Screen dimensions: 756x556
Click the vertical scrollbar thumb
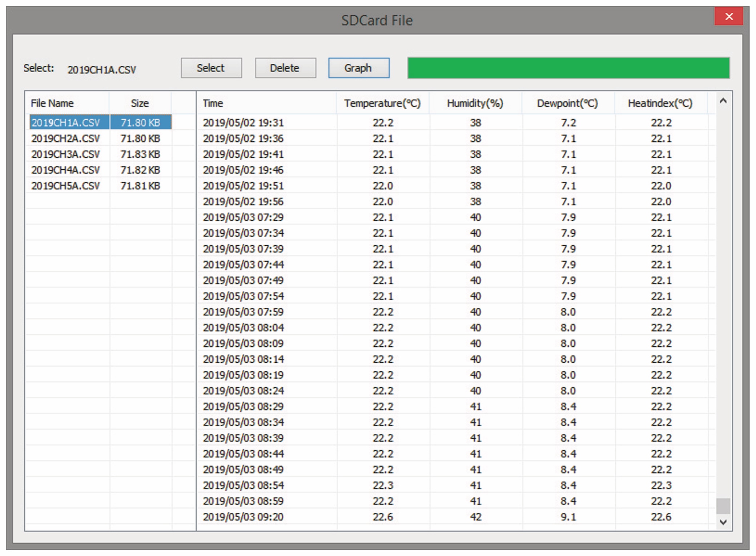pos(723,506)
